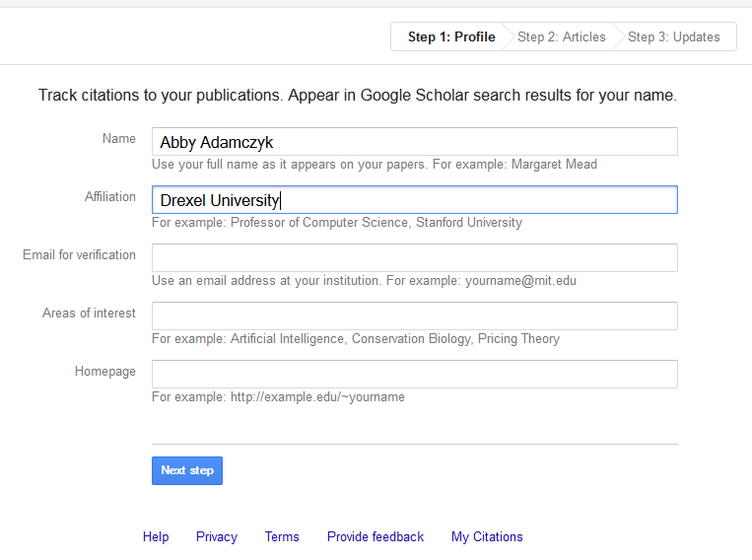Click the hint listing Artificial Intelligence example
The height and width of the screenshot is (560, 752).
(x=356, y=339)
